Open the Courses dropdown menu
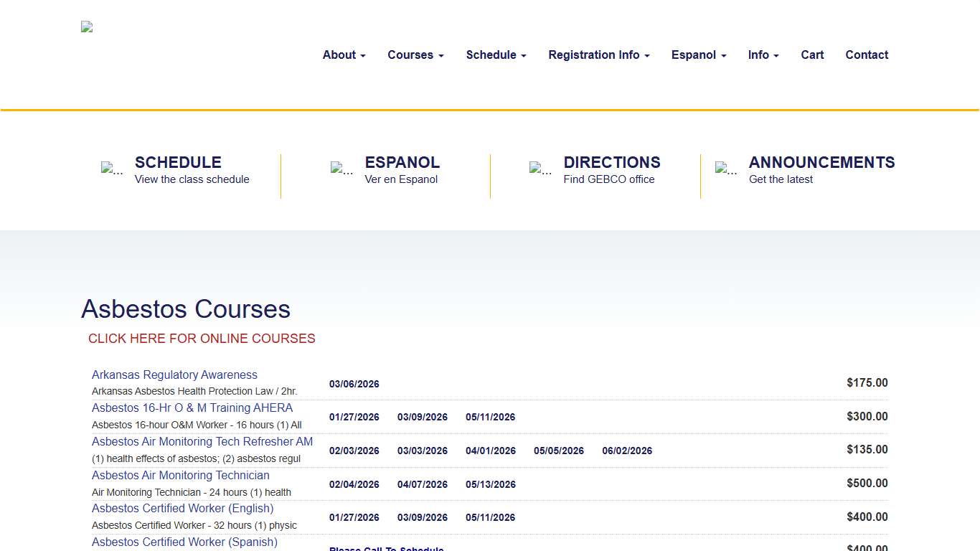The width and height of the screenshot is (980, 551). coord(415,55)
